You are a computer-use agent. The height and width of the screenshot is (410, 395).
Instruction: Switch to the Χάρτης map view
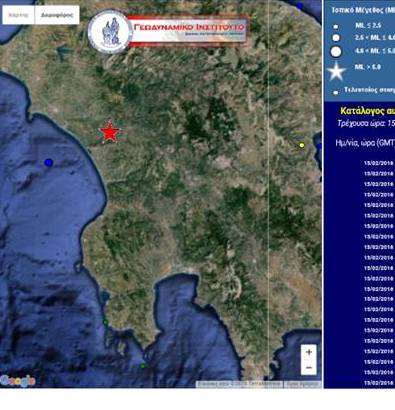tap(18, 15)
